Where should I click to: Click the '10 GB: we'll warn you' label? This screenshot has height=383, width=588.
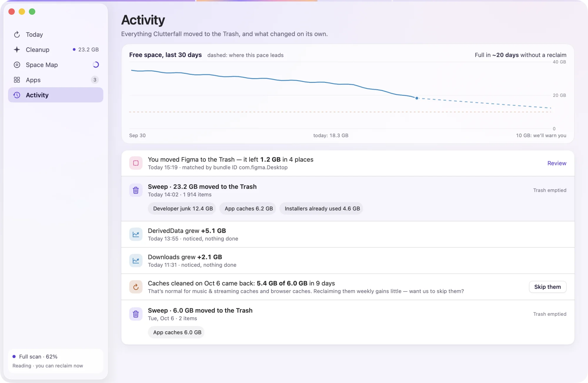coord(541,135)
